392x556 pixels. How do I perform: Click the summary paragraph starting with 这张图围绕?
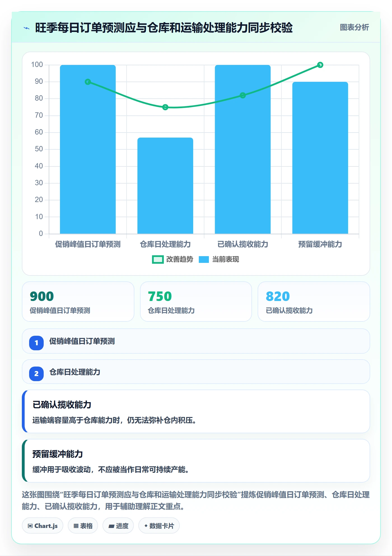(196, 501)
